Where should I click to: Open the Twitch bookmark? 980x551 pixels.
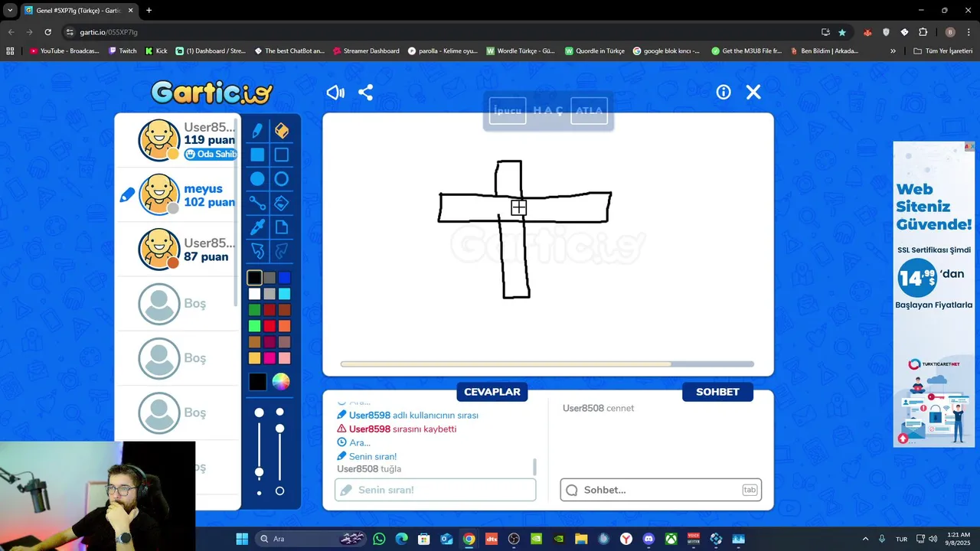pos(122,51)
